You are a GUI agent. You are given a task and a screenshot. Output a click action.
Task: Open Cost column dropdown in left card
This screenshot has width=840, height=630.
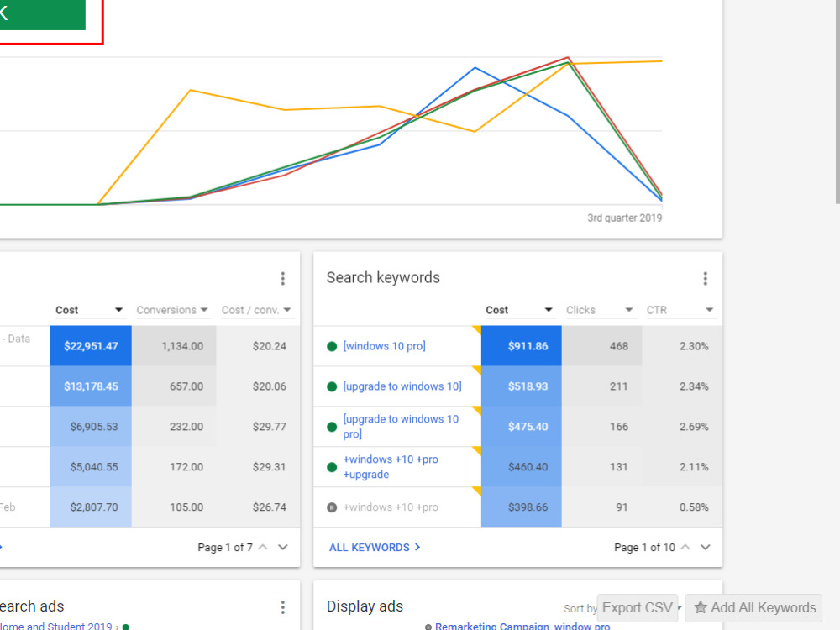point(118,310)
